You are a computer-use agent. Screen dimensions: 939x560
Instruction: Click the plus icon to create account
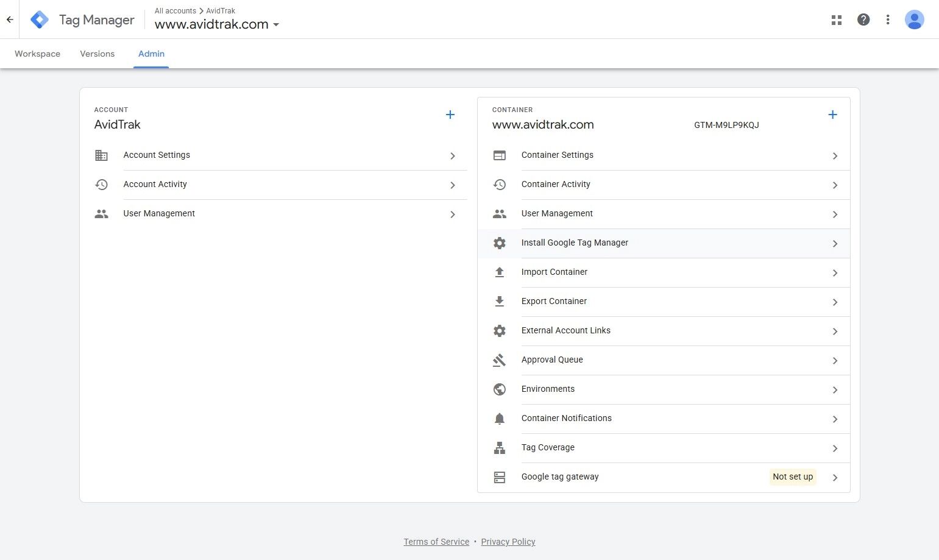pos(450,115)
